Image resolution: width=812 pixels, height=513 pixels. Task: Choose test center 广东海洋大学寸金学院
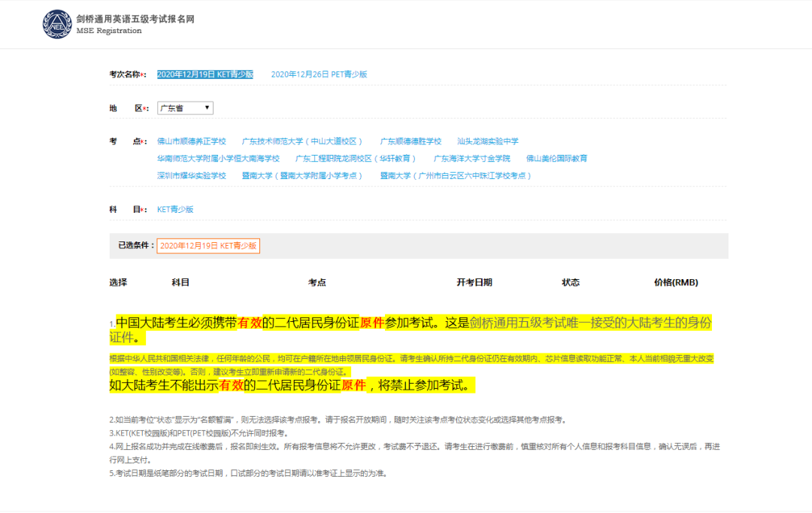[471, 159]
